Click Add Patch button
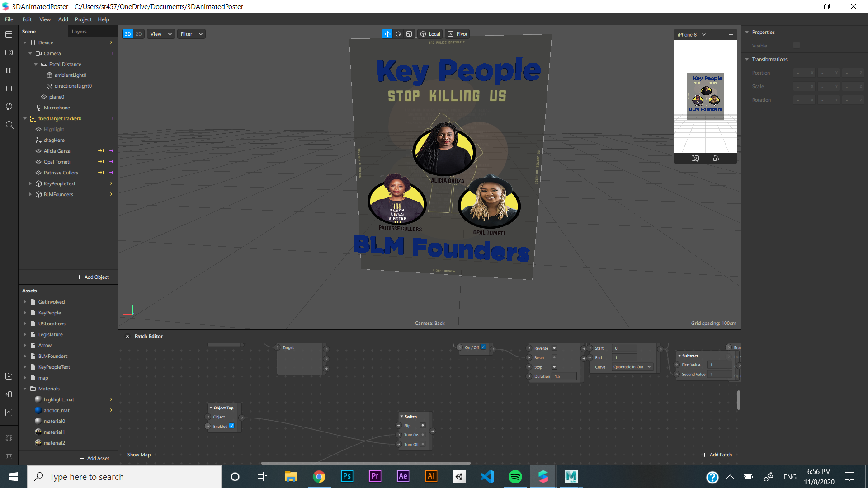 [717, 455]
